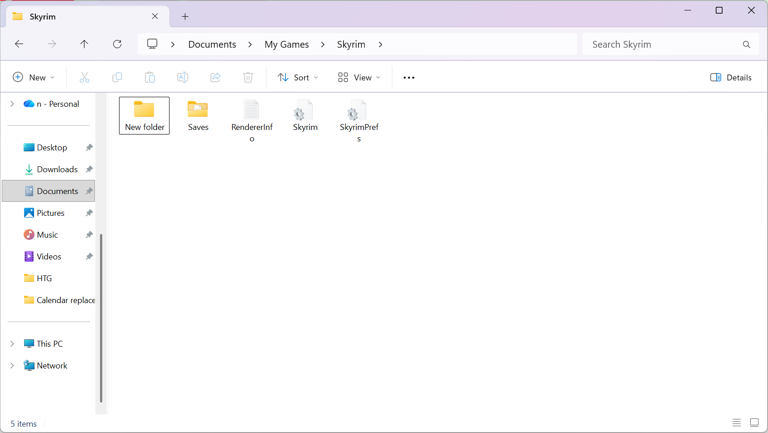Select the Saves folder
Viewport: 768px width, 433px height.
pos(198,115)
